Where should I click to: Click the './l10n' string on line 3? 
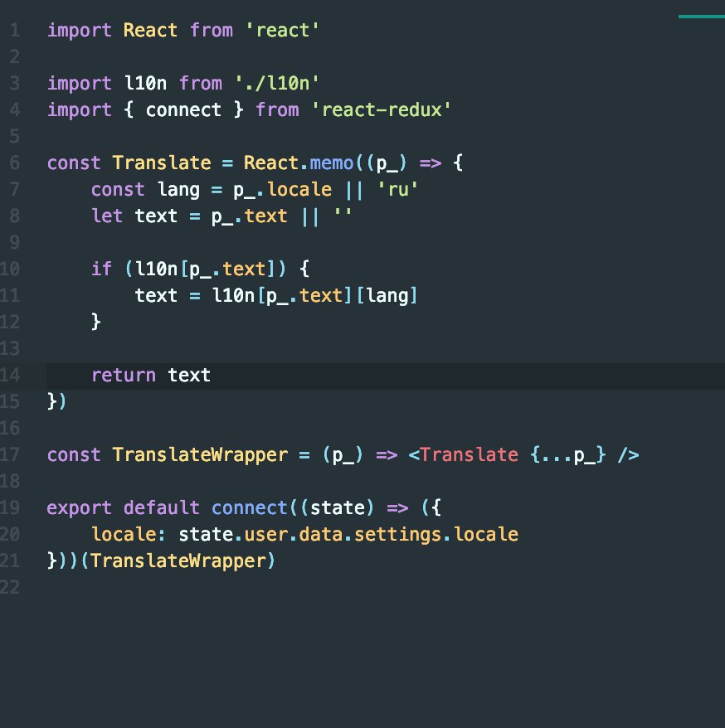point(277,84)
